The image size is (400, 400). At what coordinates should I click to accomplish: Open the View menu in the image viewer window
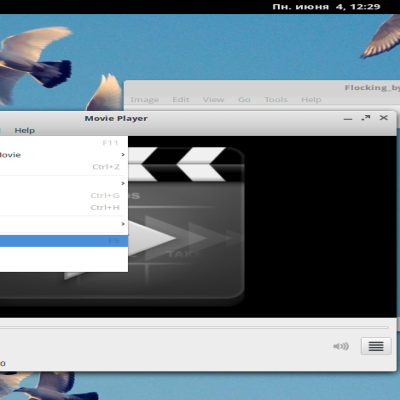[214, 100]
